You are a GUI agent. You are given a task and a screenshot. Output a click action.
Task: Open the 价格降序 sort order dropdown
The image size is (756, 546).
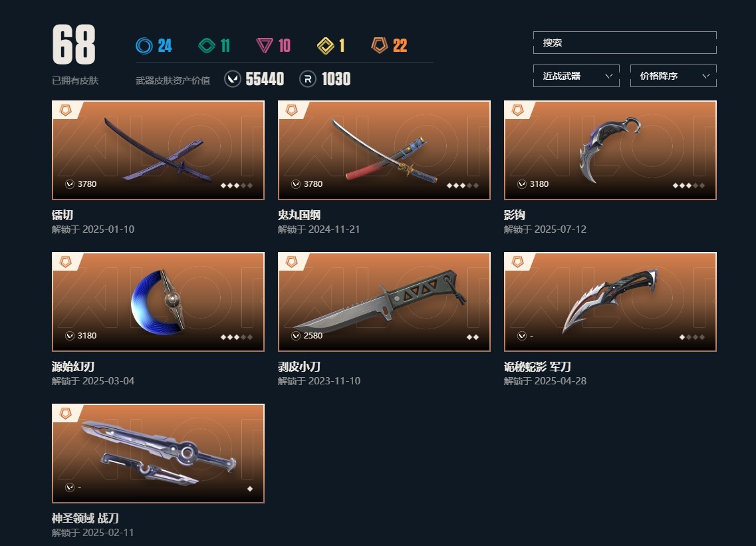[x=673, y=76]
